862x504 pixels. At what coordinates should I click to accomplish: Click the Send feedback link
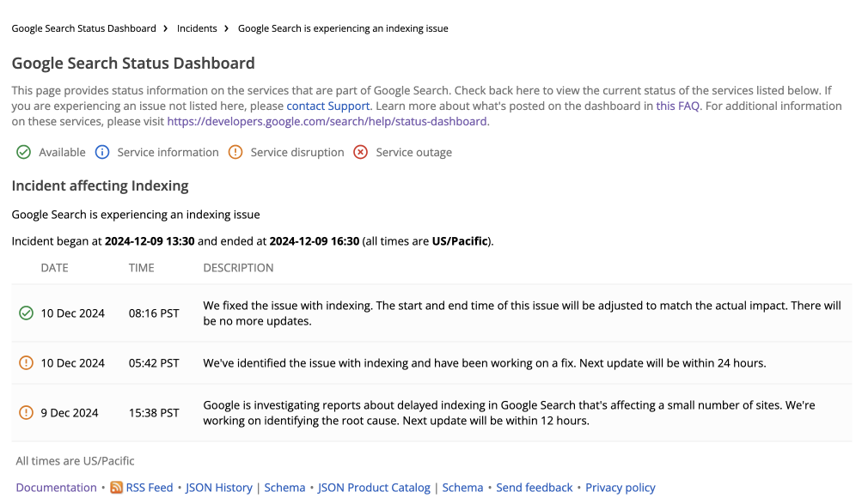point(534,488)
